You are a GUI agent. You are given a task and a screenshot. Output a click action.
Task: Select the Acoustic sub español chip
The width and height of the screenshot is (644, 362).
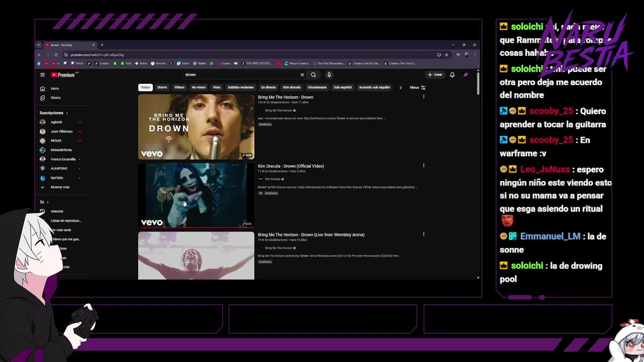374,87
